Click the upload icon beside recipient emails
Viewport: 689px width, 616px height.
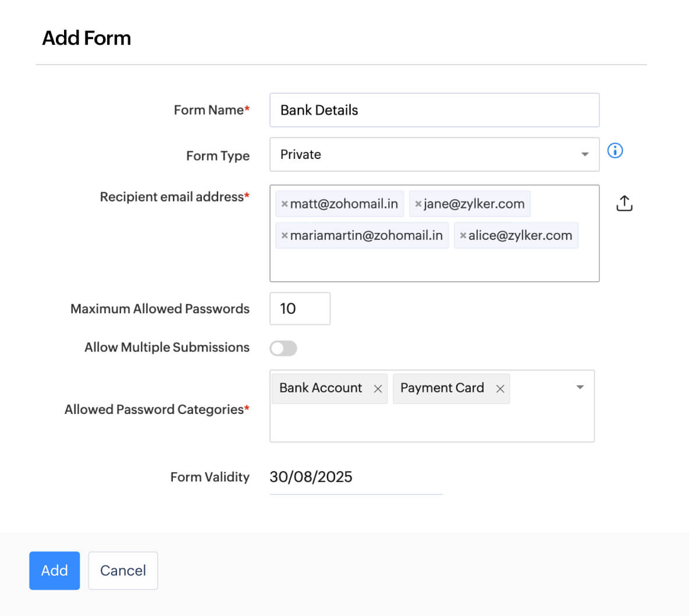(x=624, y=203)
